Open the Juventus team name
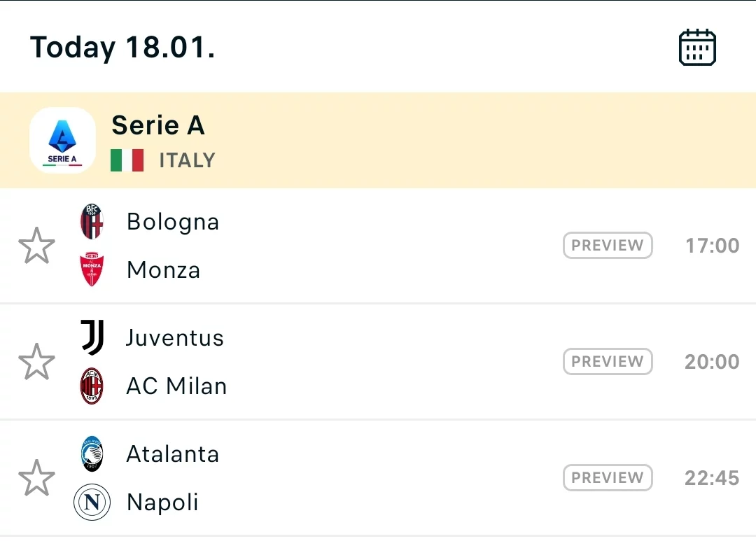The width and height of the screenshot is (756, 541). [x=175, y=337]
